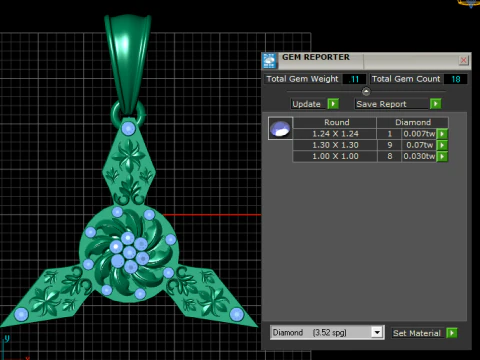480x360 pixels.
Task: Click the Total Gem Count value field
Action: point(455,79)
